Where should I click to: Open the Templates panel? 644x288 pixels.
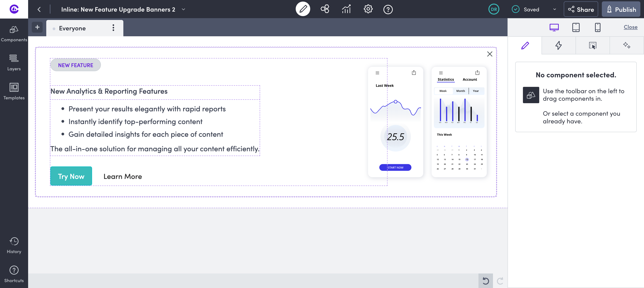click(14, 91)
